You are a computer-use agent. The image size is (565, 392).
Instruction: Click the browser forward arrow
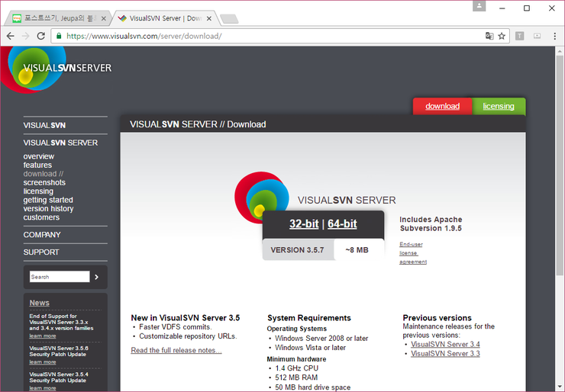[26, 36]
